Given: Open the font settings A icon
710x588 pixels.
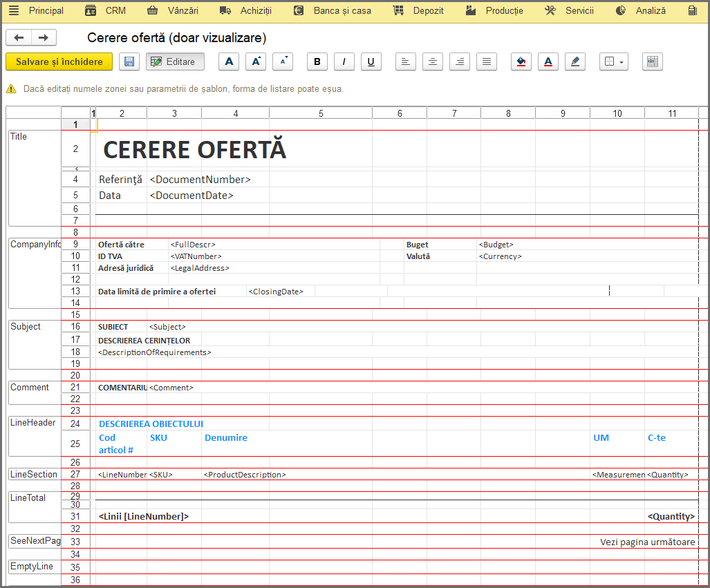Looking at the screenshot, I should point(229,61).
